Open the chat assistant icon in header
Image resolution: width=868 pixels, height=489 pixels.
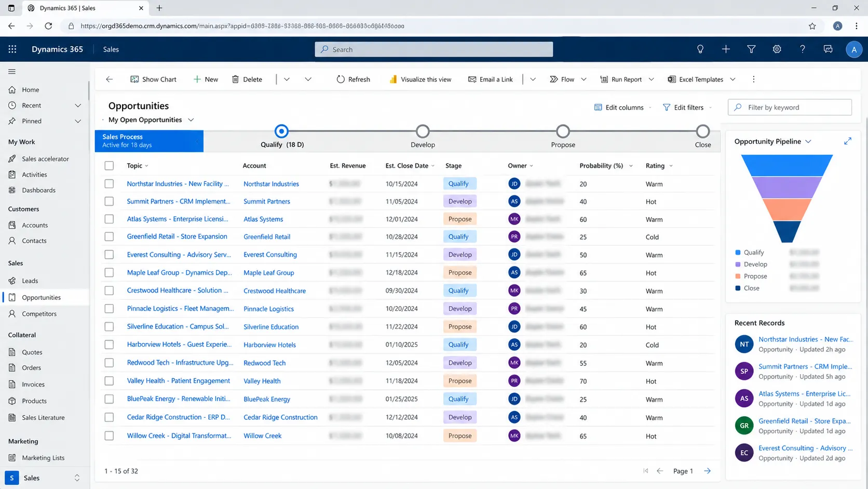point(828,49)
